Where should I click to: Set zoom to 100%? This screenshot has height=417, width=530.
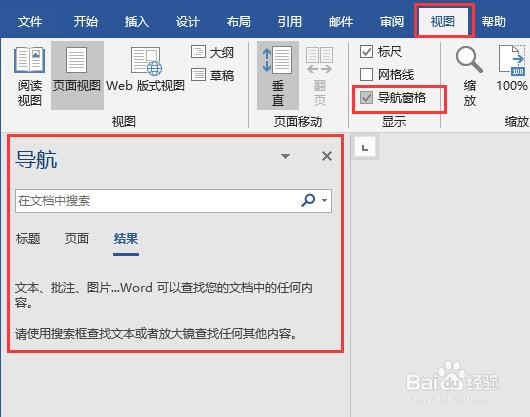coord(512,69)
